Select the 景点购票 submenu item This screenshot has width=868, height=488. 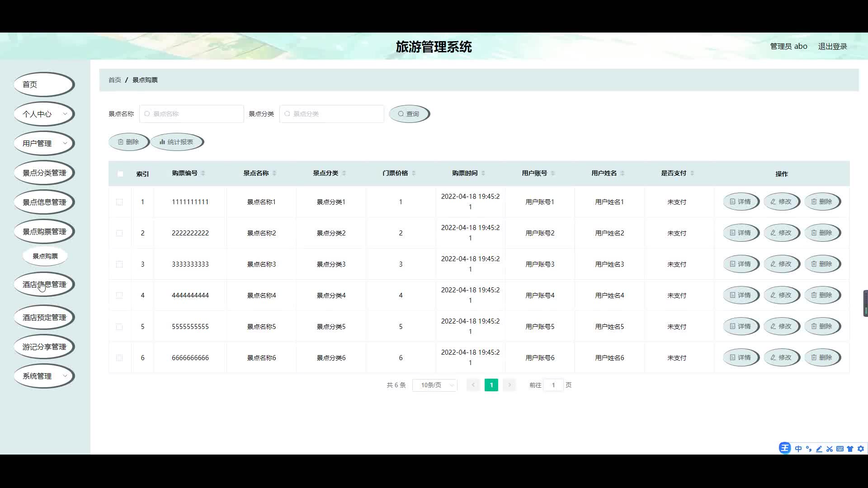point(45,256)
